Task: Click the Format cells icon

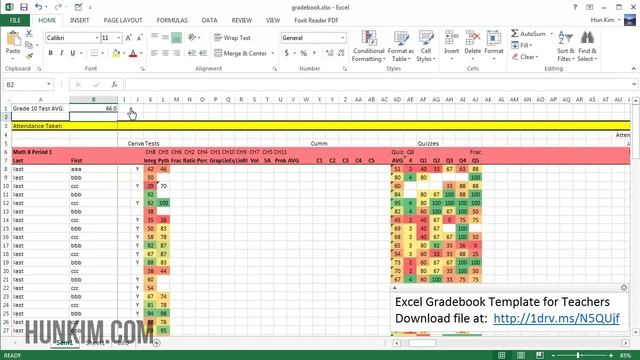Action: click(494, 38)
